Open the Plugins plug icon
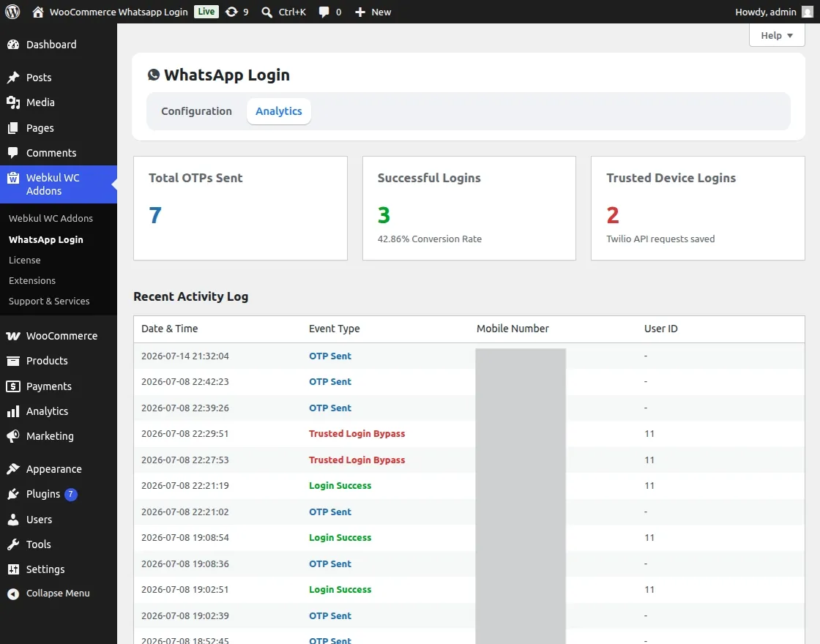820x644 pixels. coord(13,494)
